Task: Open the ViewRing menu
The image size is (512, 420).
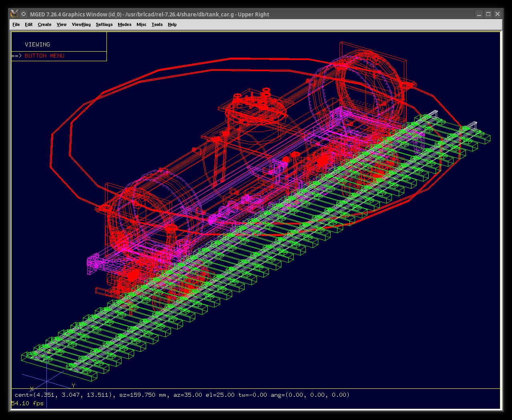Action: [81, 24]
